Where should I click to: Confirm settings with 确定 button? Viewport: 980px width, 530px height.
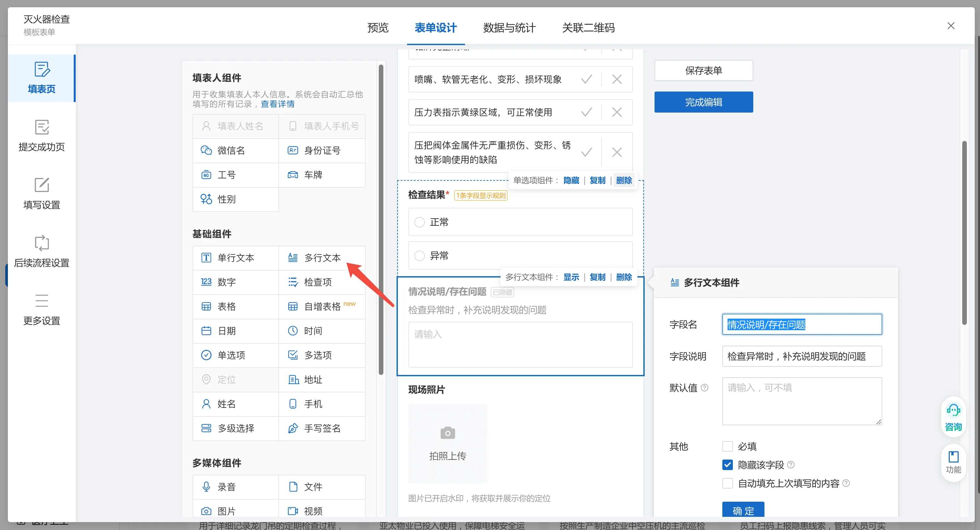tap(743, 510)
